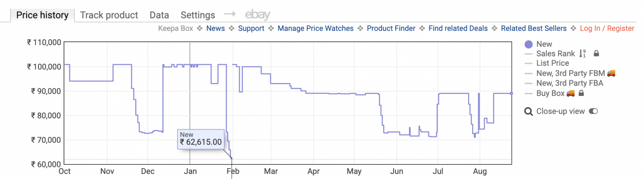Toggle the Close-up view switch
The width and height of the screenshot is (644, 179).
click(594, 111)
